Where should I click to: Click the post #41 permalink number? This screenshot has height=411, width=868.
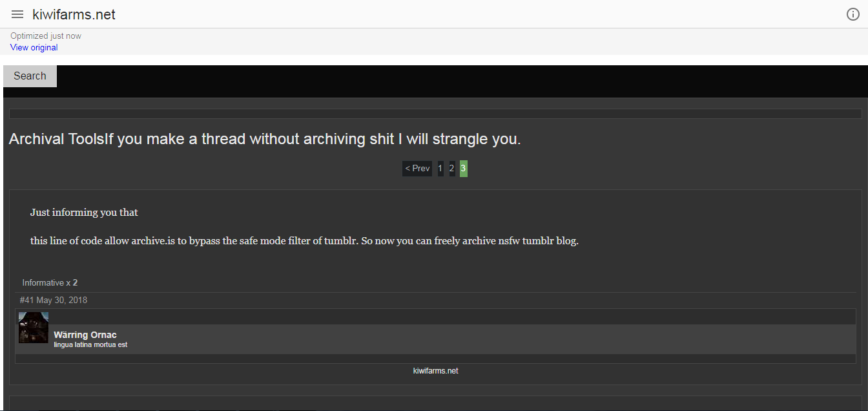coord(26,300)
